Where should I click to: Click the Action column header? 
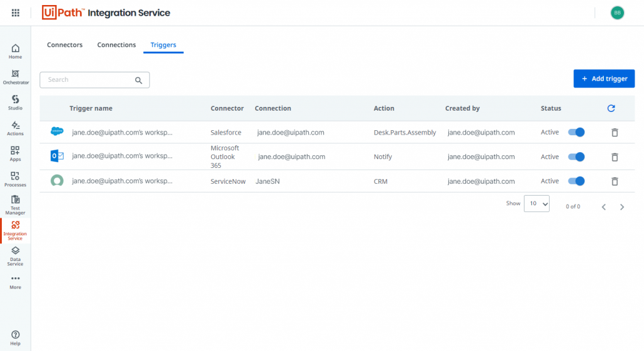click(384, 108)
